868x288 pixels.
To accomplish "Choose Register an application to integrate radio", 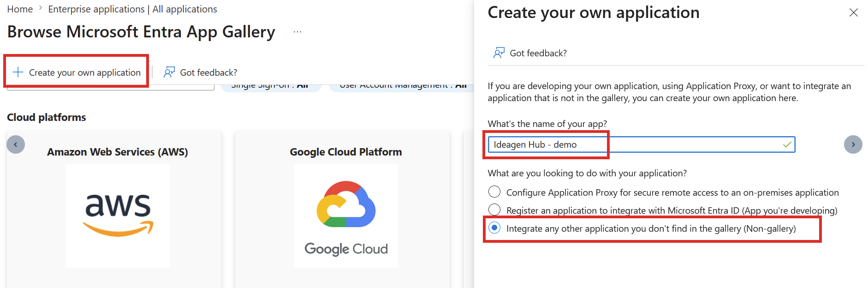I will (494, 210).
